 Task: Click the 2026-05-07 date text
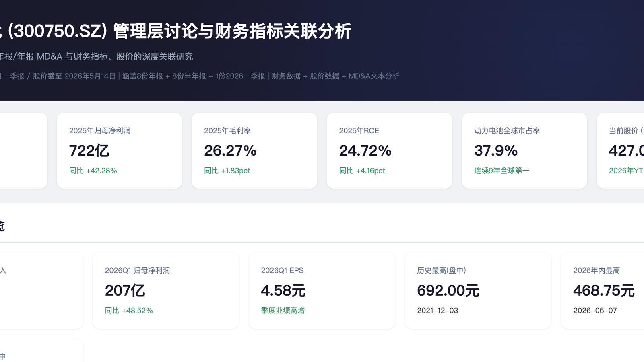[x=595, y=311]
